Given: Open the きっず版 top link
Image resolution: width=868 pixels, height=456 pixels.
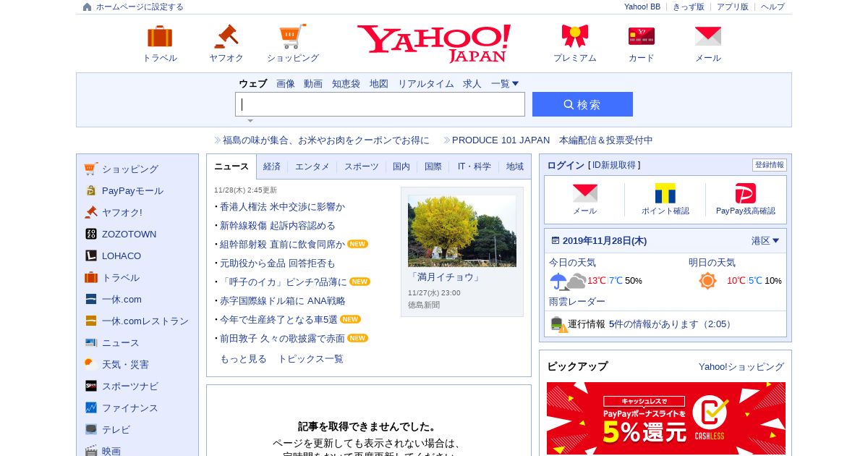Looking at the screenshot, I should [689, 7].
